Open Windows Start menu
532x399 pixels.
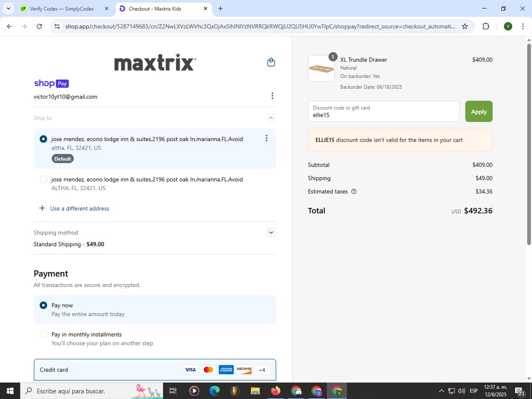pos(10,391)
